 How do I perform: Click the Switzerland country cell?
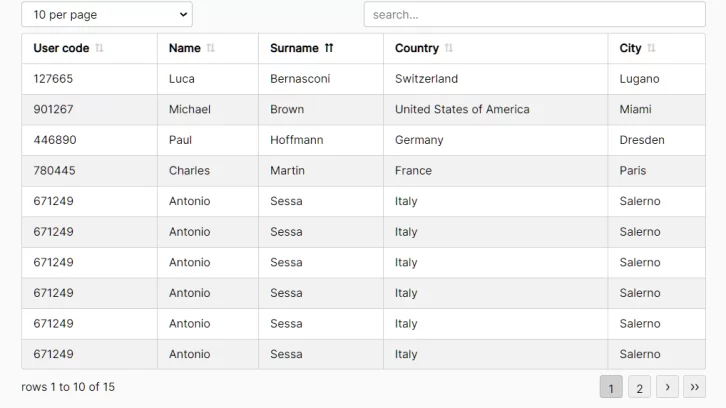click(x=426, y=79)
